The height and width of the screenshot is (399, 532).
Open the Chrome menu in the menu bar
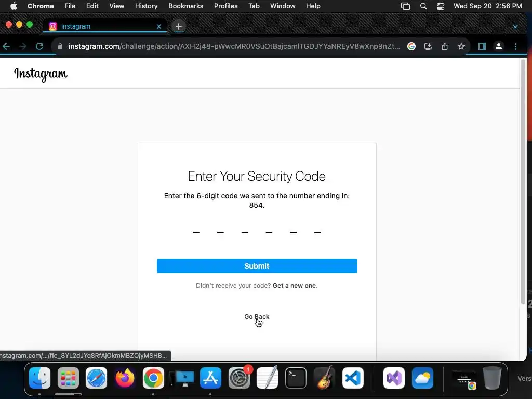[41, 6]
